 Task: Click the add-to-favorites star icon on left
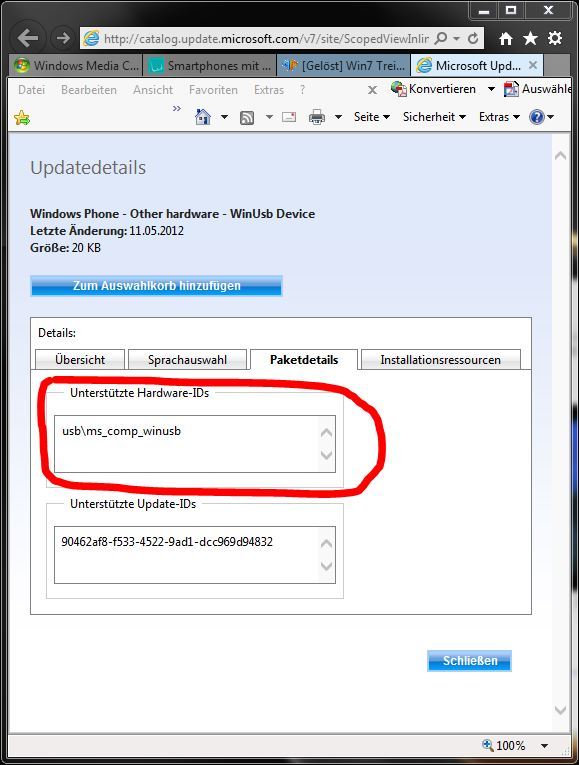click(22, 118)
